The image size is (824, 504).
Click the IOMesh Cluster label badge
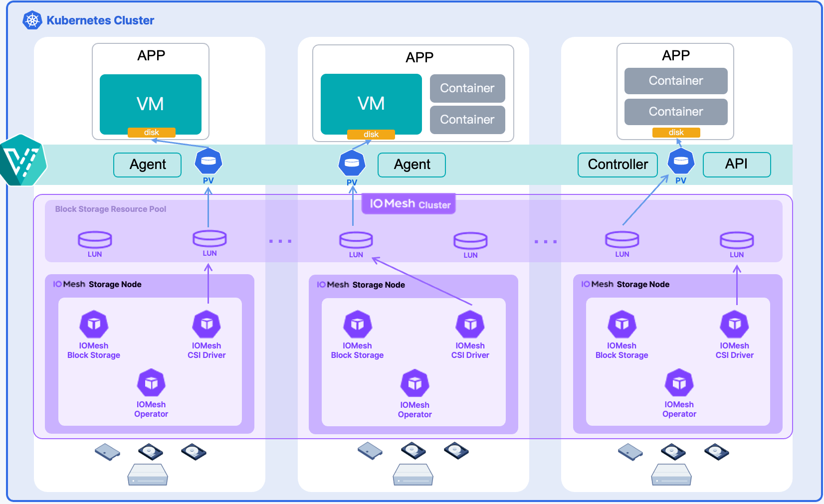409,204
